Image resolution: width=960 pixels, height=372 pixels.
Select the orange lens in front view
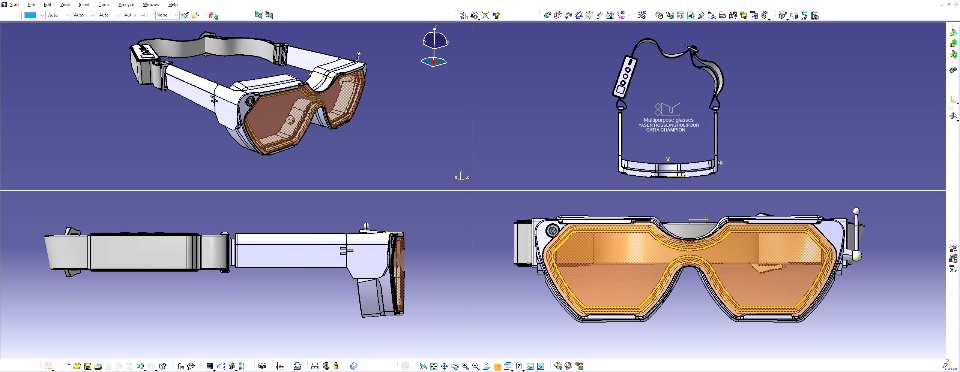(x=690, y=269)
